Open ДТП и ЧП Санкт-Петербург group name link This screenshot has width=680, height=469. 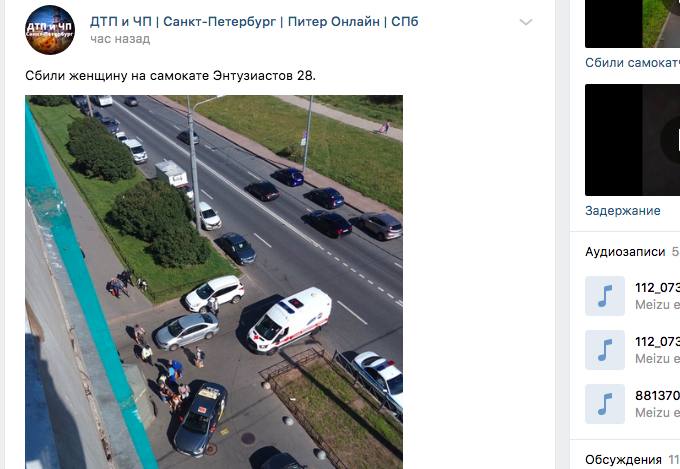click(254, 21)
